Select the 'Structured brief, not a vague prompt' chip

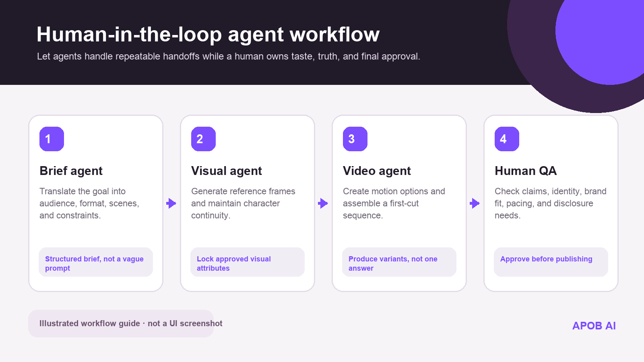pyautogui.click(x=96, y=262)
